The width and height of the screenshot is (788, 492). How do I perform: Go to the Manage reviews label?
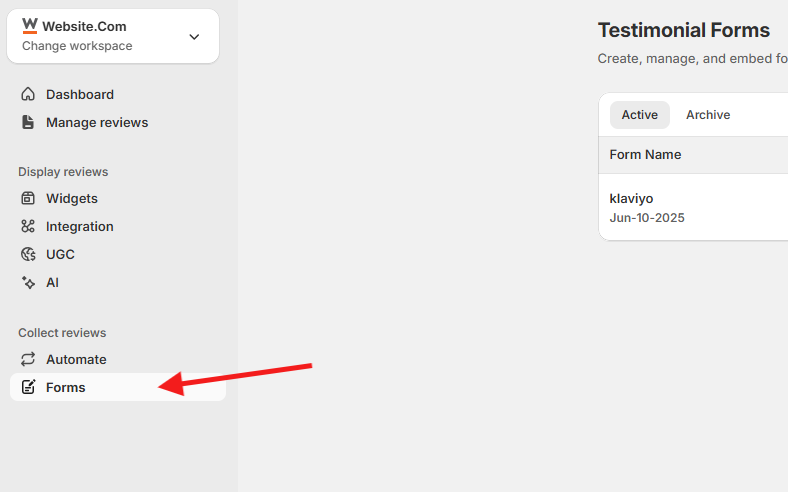pos(97,123)
